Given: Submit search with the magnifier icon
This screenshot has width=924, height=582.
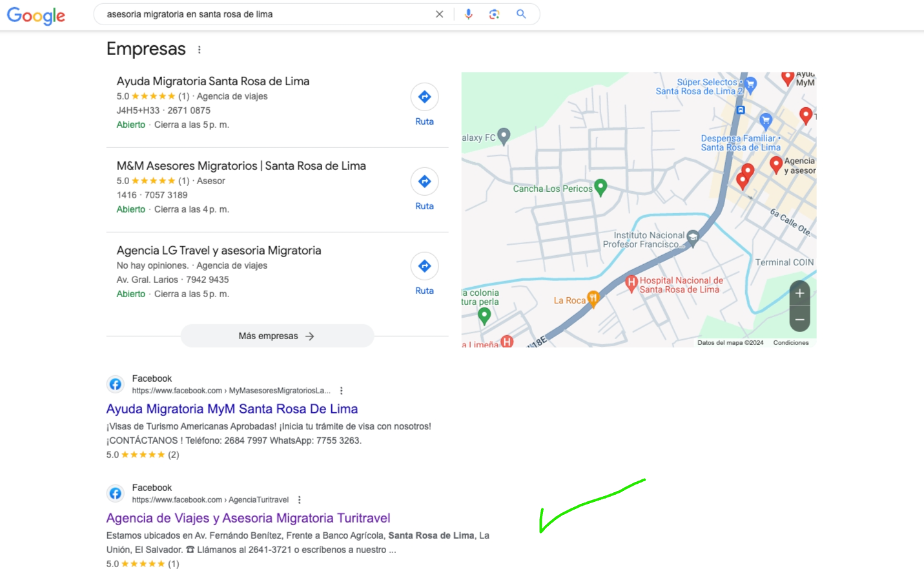Looking at the screenshot, I should tap(521, 14).
